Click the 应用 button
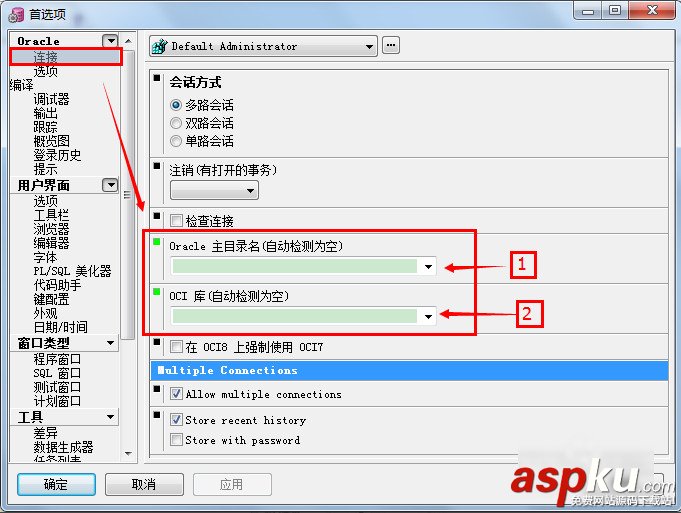 232,484
